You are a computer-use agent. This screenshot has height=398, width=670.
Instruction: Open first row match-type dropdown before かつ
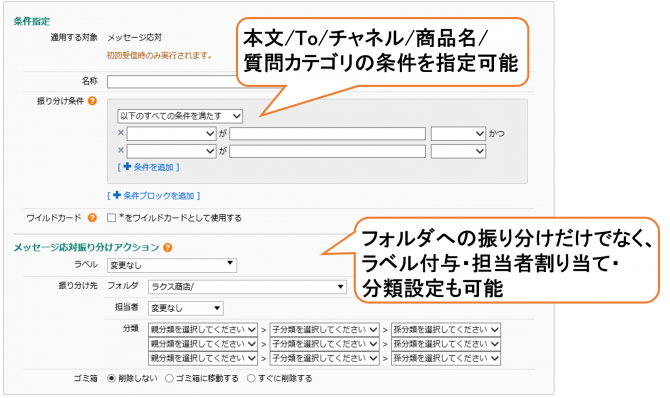click(458, 134)
